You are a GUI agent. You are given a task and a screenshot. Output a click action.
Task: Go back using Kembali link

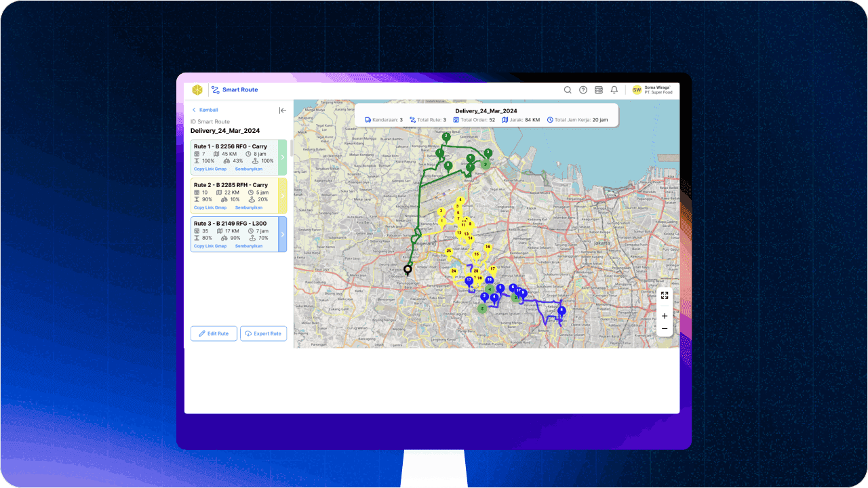point(205,110)
